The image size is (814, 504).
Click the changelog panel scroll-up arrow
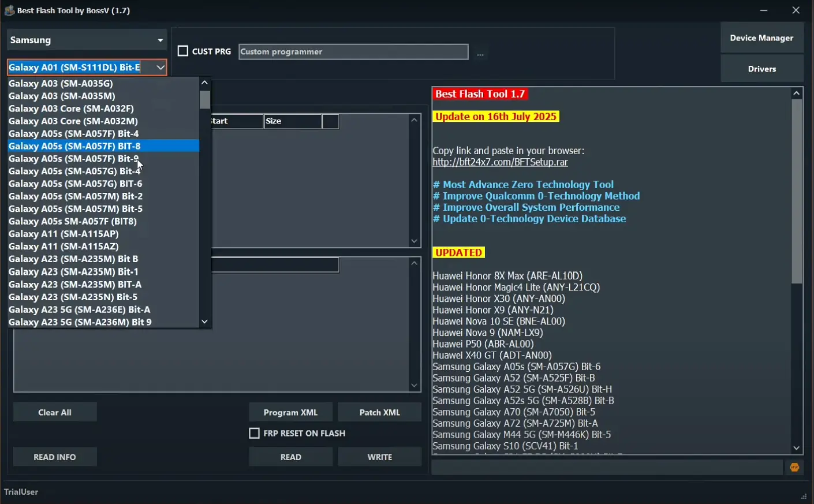click(797, 93)
